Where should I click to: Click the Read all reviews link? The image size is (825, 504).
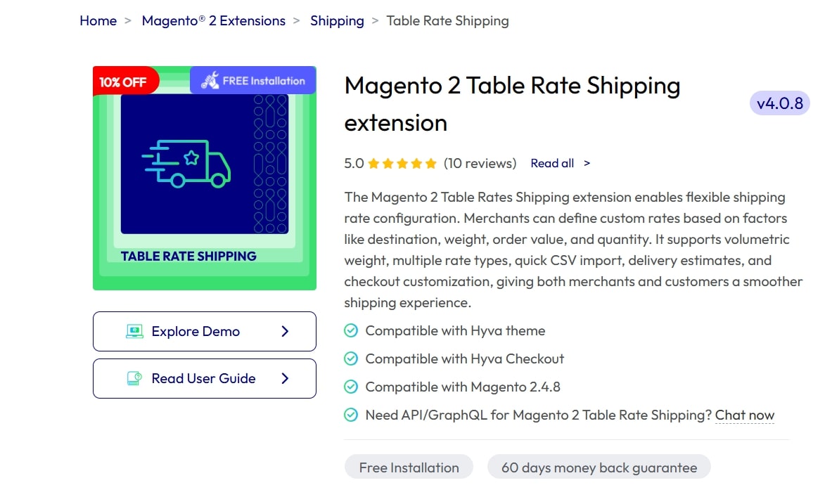[553, 162]
